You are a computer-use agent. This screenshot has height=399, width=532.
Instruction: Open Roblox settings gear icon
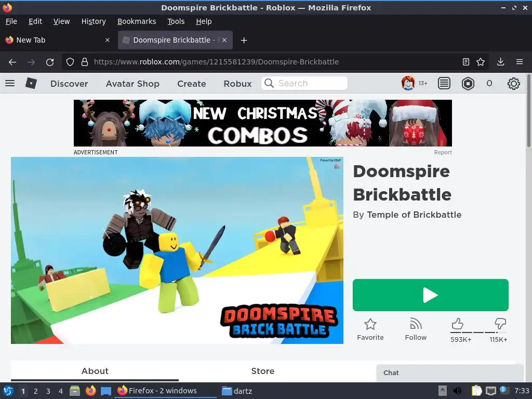click(x=513, y=83)
